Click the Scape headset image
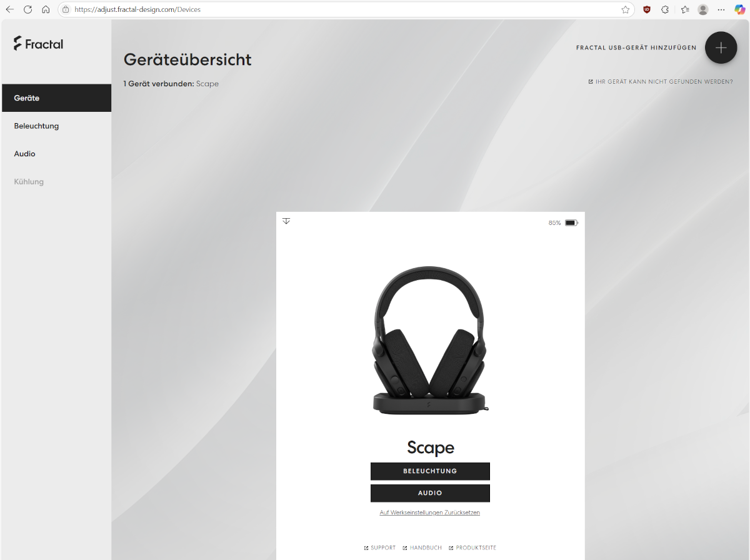 (x=430, y=341)
